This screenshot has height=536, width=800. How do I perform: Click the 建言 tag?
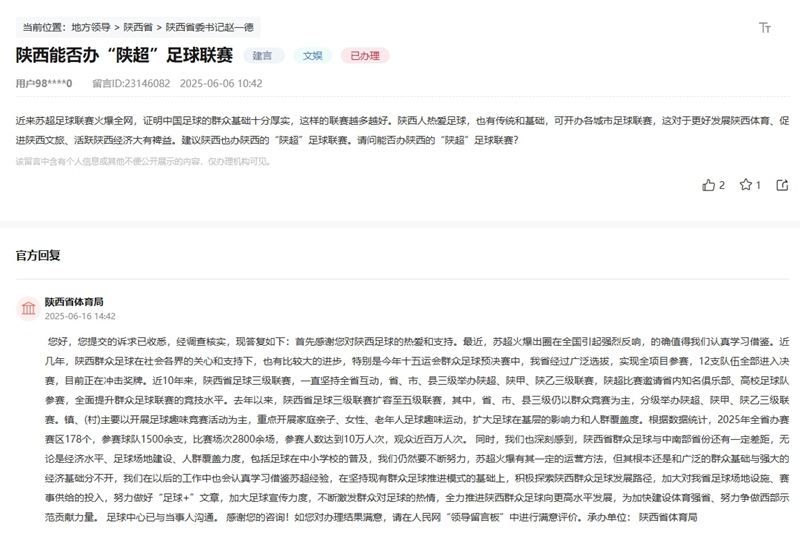coord(263,56)
